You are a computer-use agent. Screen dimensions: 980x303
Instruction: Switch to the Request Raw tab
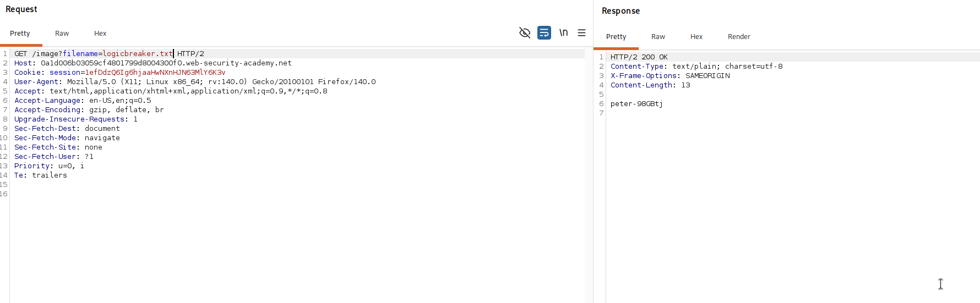62,34
